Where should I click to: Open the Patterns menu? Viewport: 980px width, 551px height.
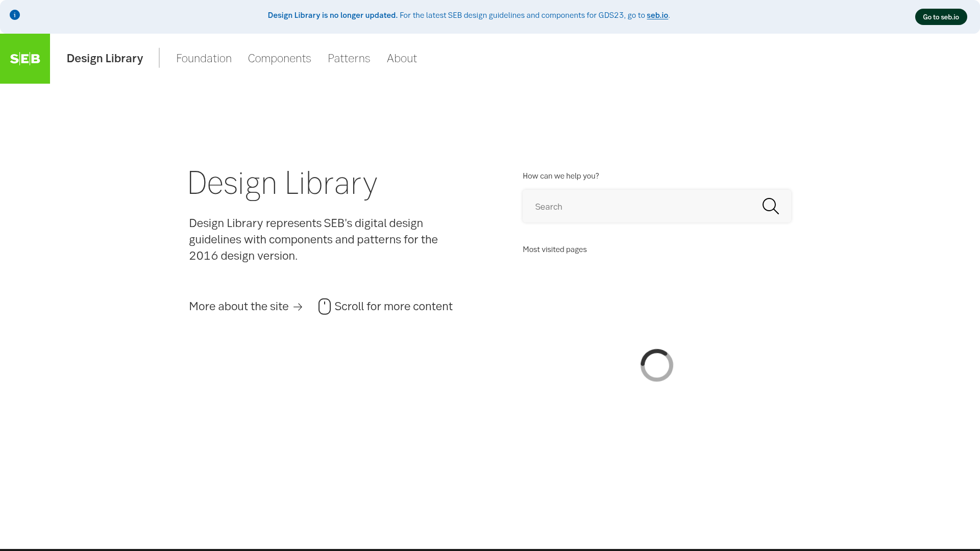click(349, 58)
